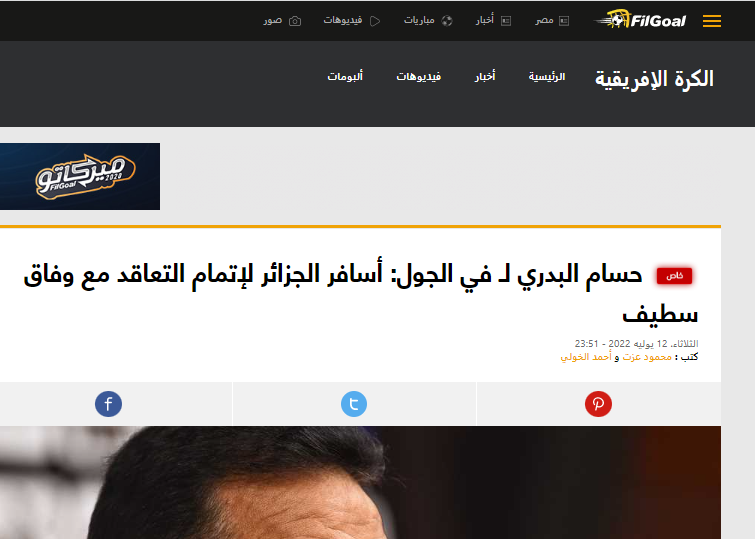Screen dimensions: 755x539
Task: Click the football icon beside مباريات
Action: 447,21
